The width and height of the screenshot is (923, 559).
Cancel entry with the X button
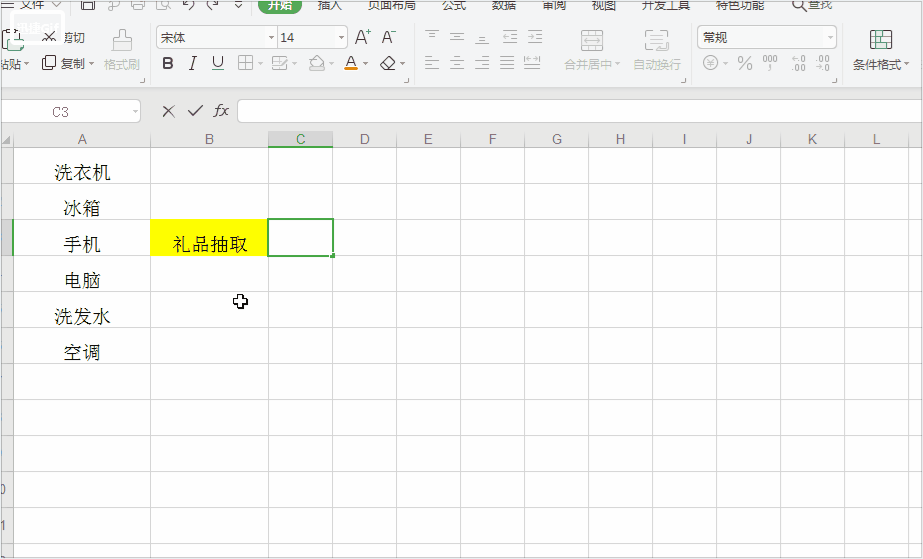[x=168, y=111]
